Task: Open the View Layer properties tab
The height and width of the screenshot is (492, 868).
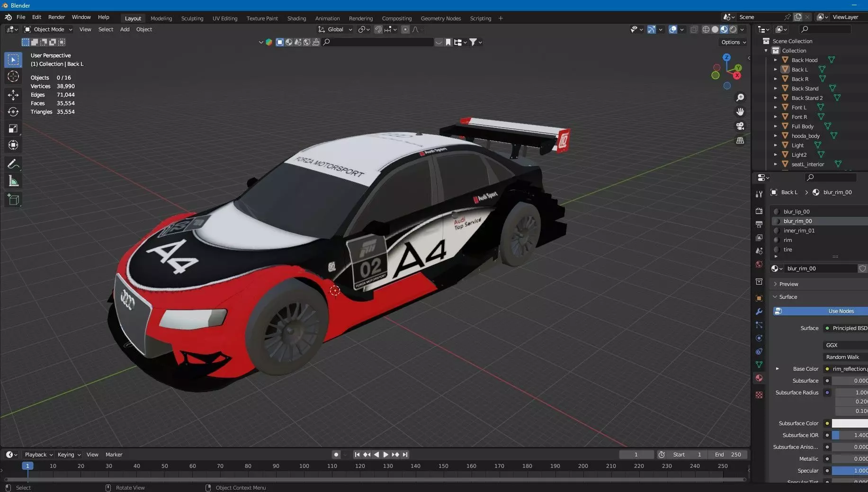Action: tap(759, 237)
